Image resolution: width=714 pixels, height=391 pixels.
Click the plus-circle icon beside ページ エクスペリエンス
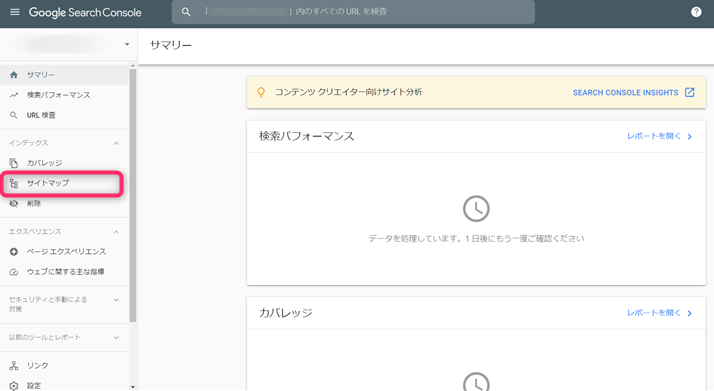pos(14,252)
